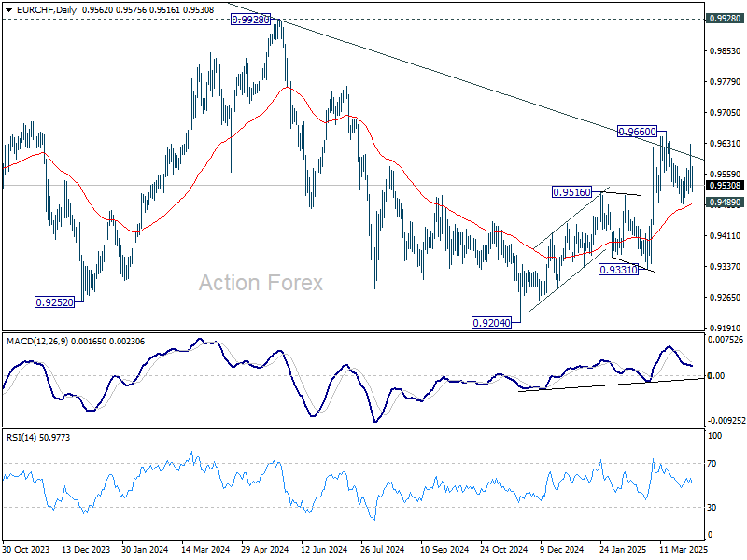This screenshot has height=560, width=747.
Task: Click the 26 Jul 2024 date label
Action: (383, 549)
